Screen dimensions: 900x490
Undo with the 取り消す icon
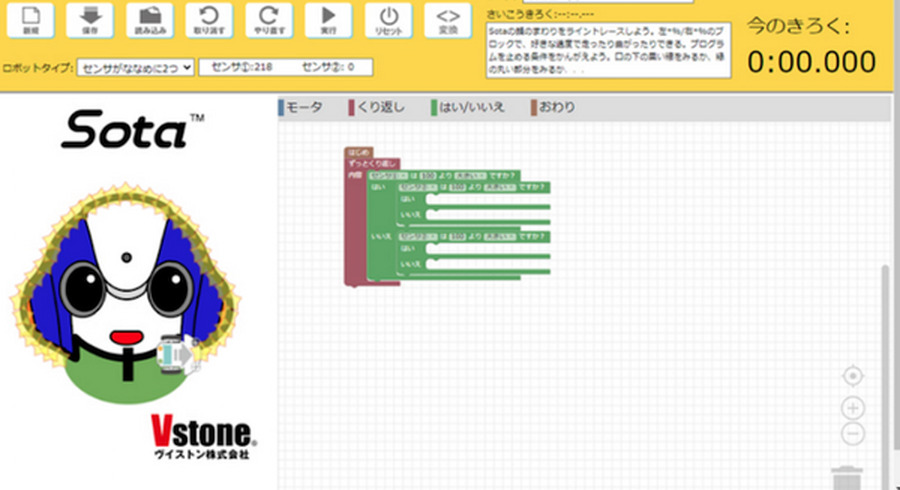(209, 20)
